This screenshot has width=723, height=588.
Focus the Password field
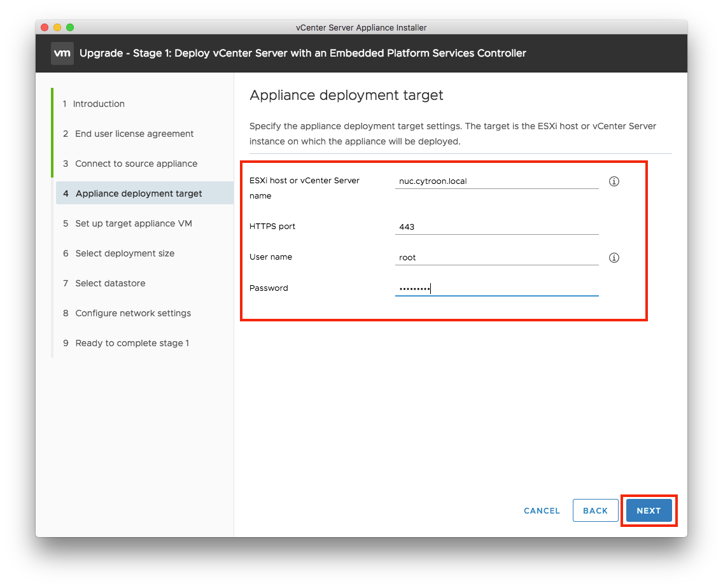[496, 288]
